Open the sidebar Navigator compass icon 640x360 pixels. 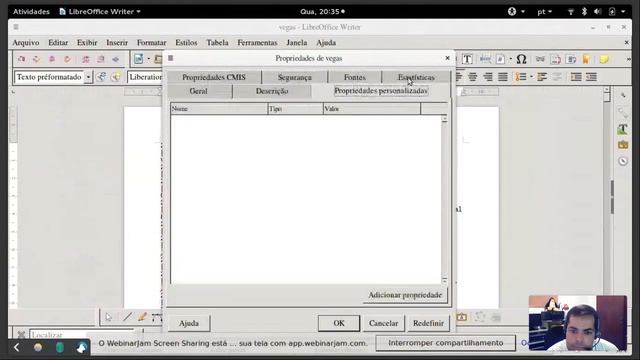coord(623,161)
